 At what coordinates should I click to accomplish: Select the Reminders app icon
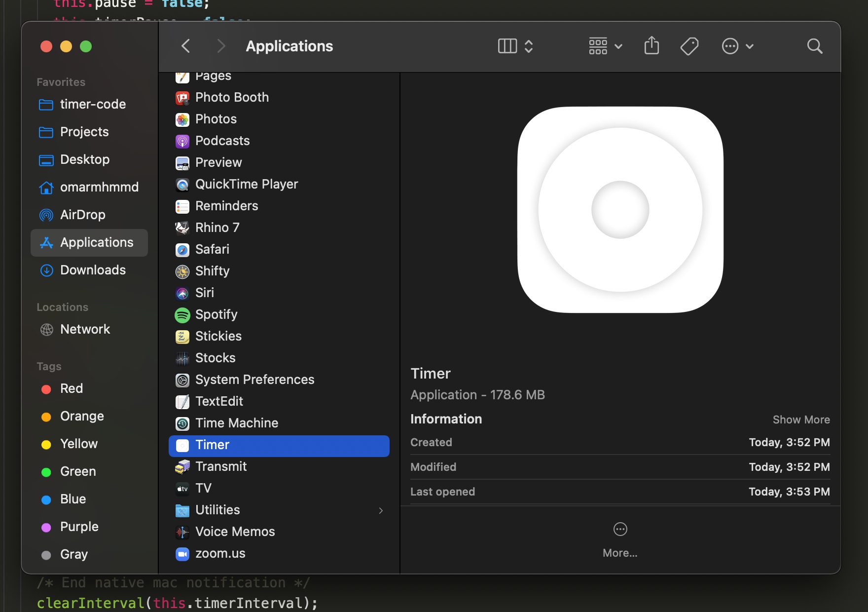tap(182, 206)
